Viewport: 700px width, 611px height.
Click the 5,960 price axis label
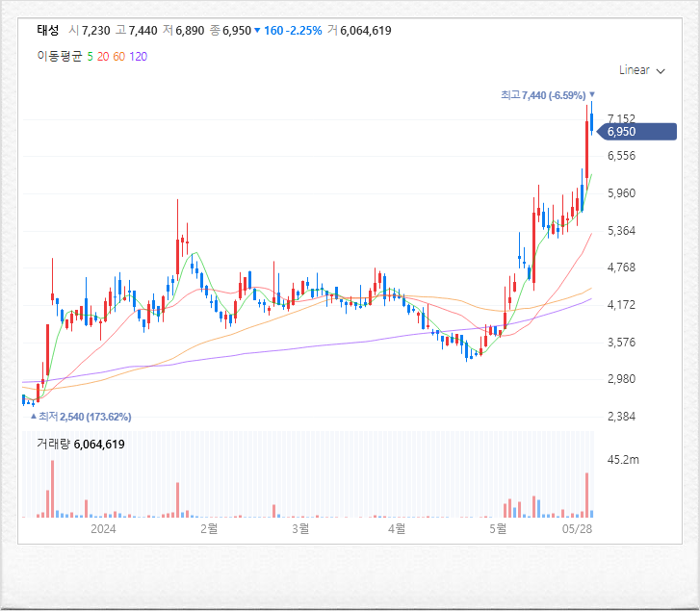tap(621, 193)
